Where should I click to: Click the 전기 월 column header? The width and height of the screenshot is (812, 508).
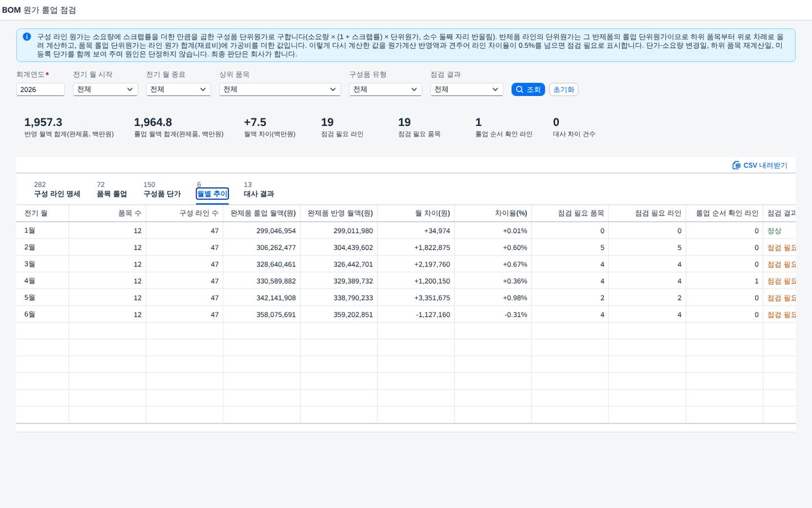(x=42, y=213)
